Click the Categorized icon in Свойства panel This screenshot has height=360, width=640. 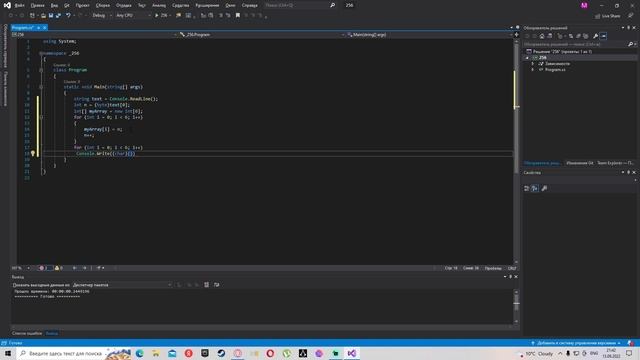[527, 188]
